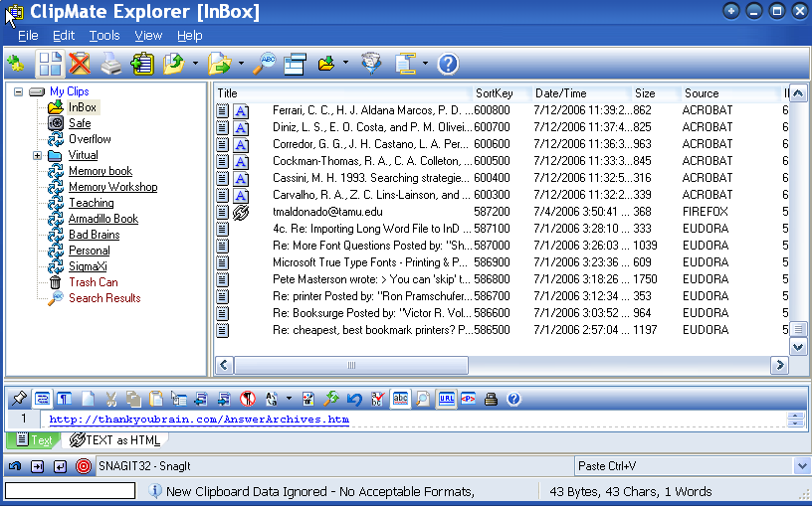Collapse the My Clips tree node
This screenshot has height=508, width=812.
tap(18, 91)
